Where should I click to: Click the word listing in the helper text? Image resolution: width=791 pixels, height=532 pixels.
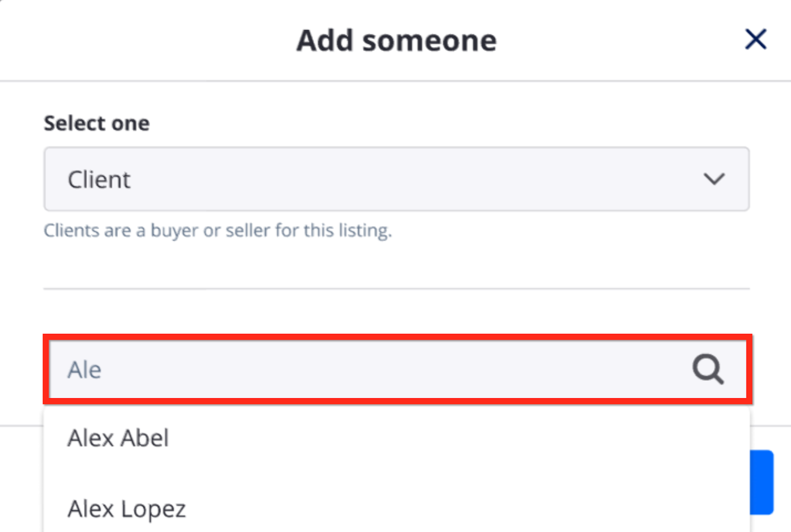365,230
